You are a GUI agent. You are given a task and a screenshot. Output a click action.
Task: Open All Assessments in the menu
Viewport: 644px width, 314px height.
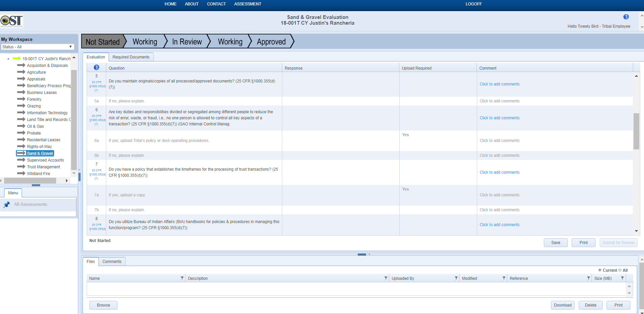[x=30, y=204]
